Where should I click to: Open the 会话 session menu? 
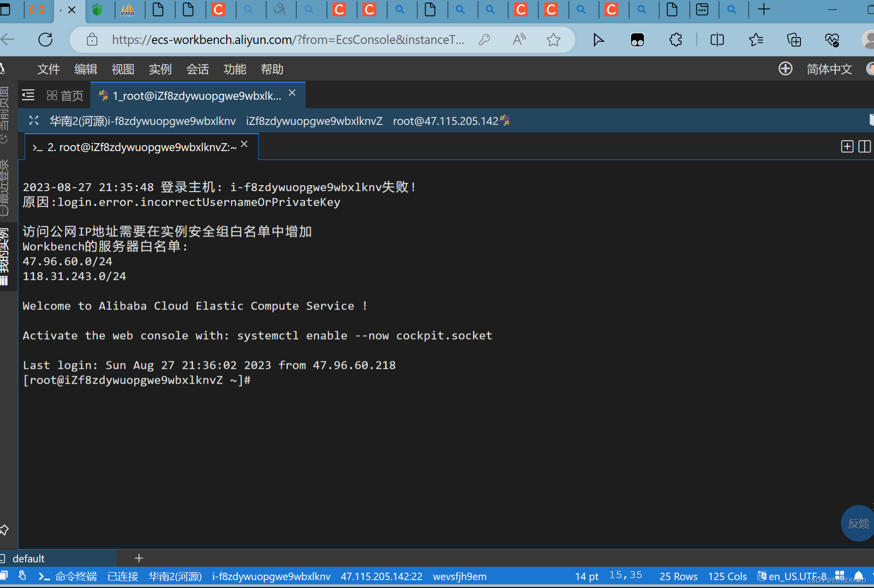pos(198,69)
